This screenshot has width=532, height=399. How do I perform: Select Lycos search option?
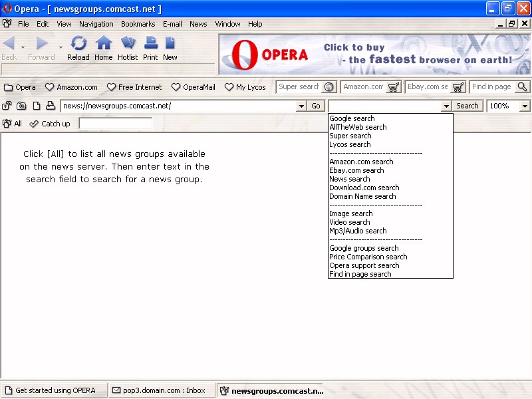click(x=390, y=144)
